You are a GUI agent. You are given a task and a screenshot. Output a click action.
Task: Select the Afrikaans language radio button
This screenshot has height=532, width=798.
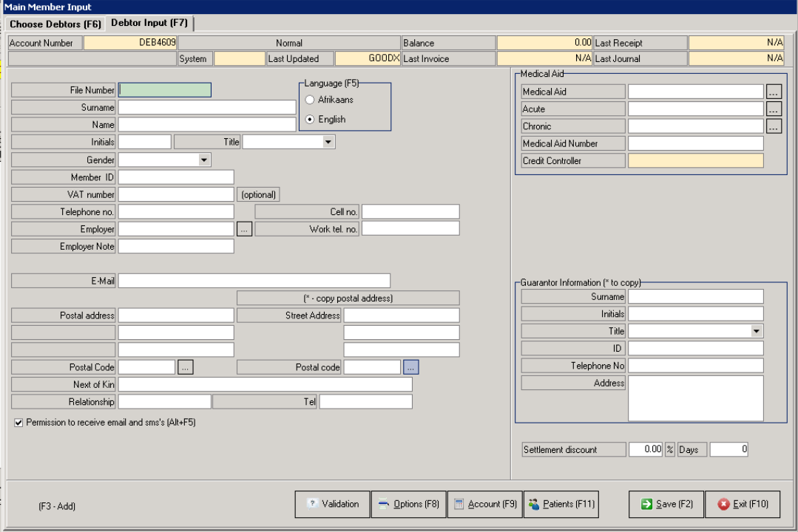coord(311,100)
